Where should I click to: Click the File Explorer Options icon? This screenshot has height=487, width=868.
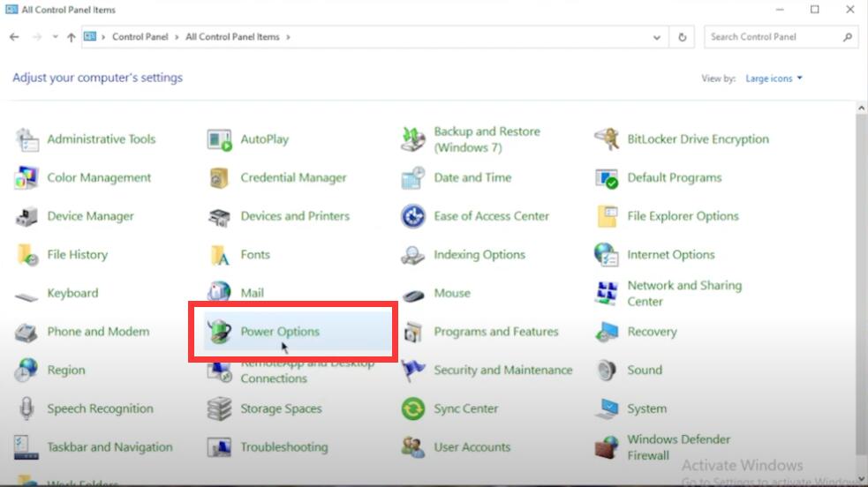point(607,216)
